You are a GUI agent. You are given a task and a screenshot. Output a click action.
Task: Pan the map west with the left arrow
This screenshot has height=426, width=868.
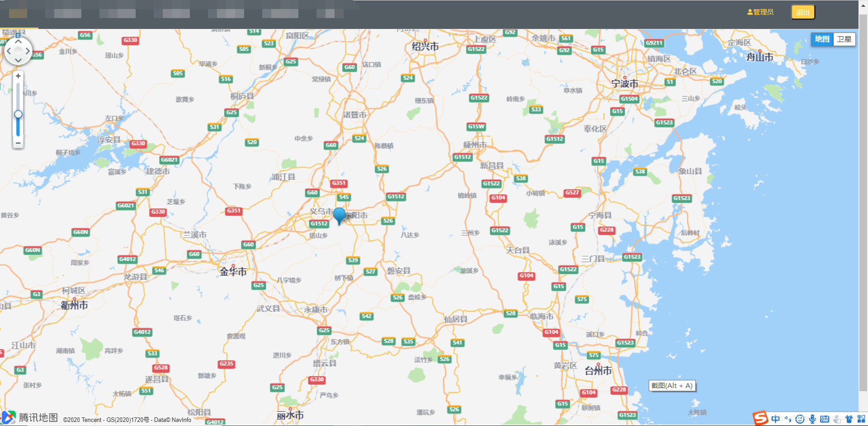(9, 51)
